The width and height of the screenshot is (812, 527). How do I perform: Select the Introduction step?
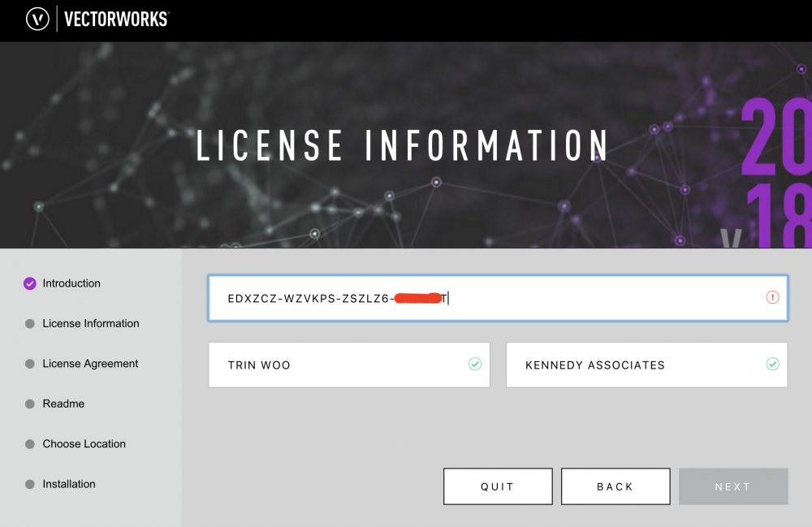(71, 283)
